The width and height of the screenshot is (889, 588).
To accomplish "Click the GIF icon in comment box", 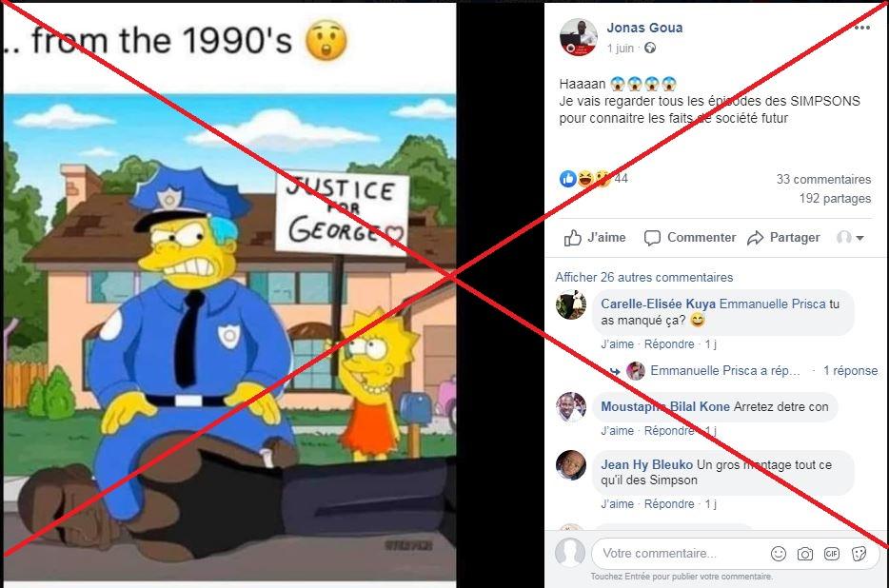I will click(x=831, y=554).
